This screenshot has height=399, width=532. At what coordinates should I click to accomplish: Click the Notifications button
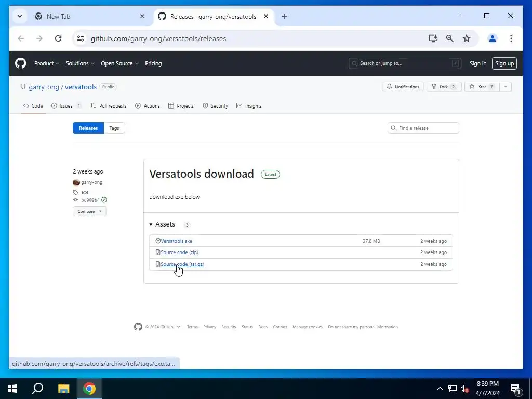tap(403, 87)
